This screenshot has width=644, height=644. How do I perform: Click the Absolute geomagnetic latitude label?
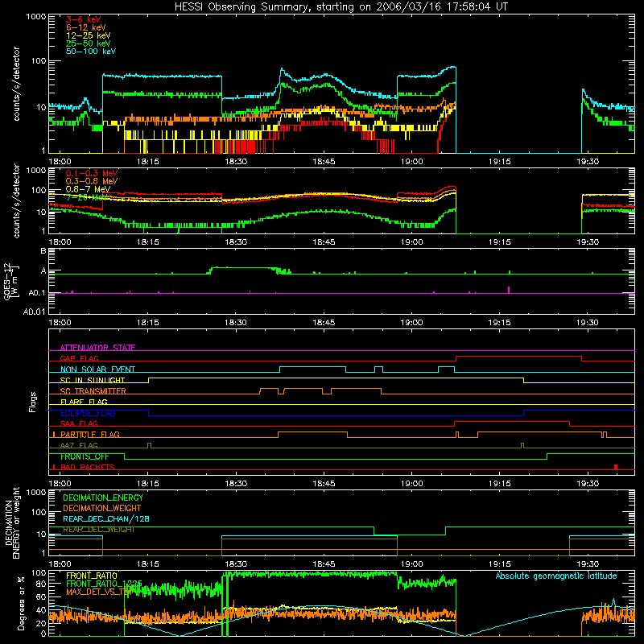556,576
